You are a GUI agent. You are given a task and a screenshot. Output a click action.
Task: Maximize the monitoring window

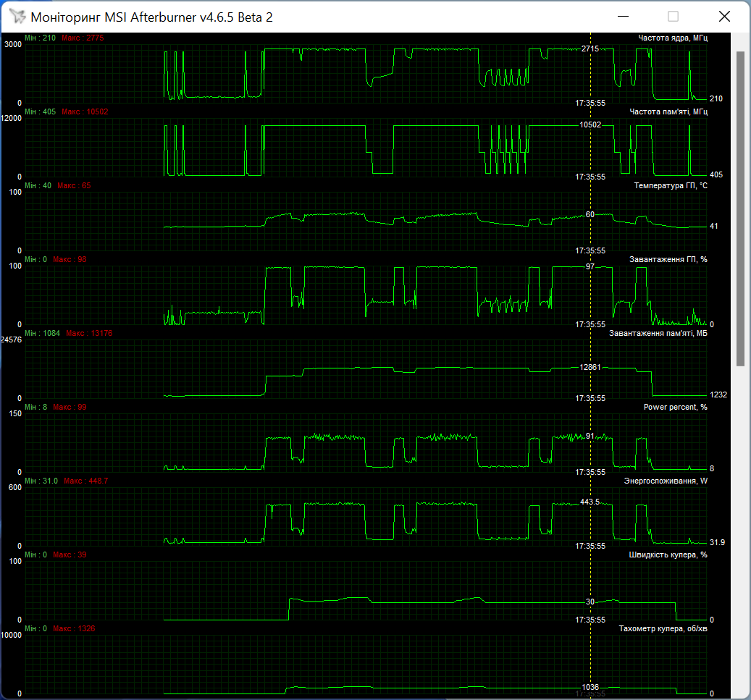673,17
